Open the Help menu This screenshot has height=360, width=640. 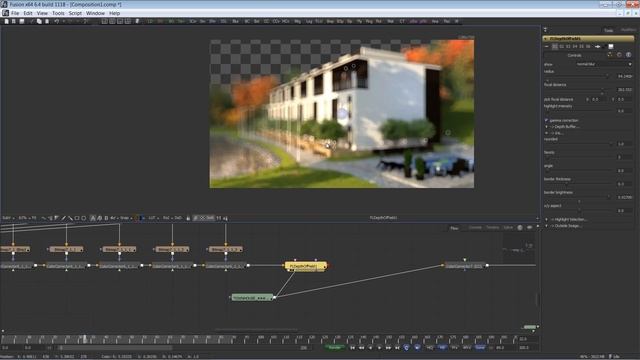click(114, 13)
